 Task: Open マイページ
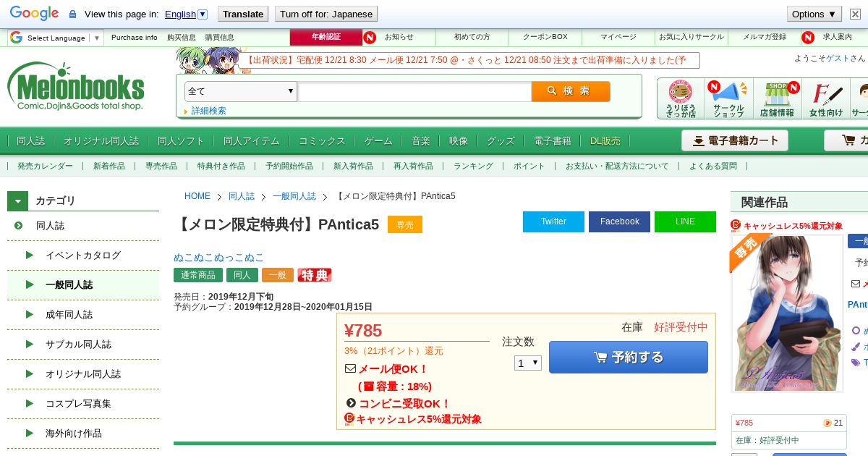618,37
